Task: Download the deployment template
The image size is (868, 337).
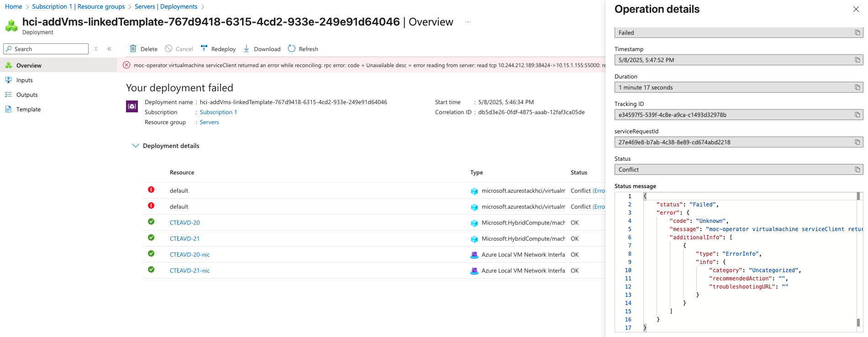Action: [262, 49]
